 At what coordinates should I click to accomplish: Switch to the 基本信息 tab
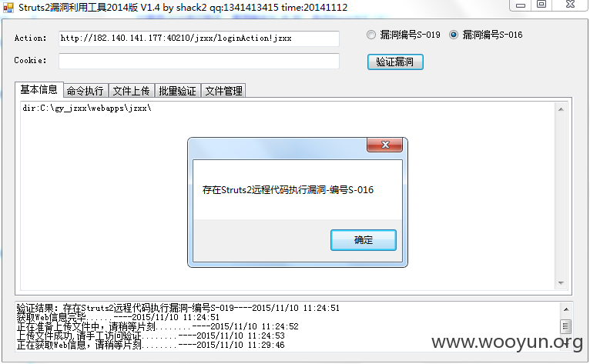pos(39,89)
